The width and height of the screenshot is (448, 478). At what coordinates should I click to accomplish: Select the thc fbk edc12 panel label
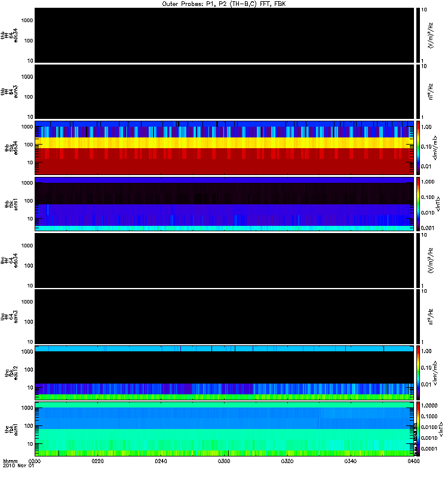11,373
